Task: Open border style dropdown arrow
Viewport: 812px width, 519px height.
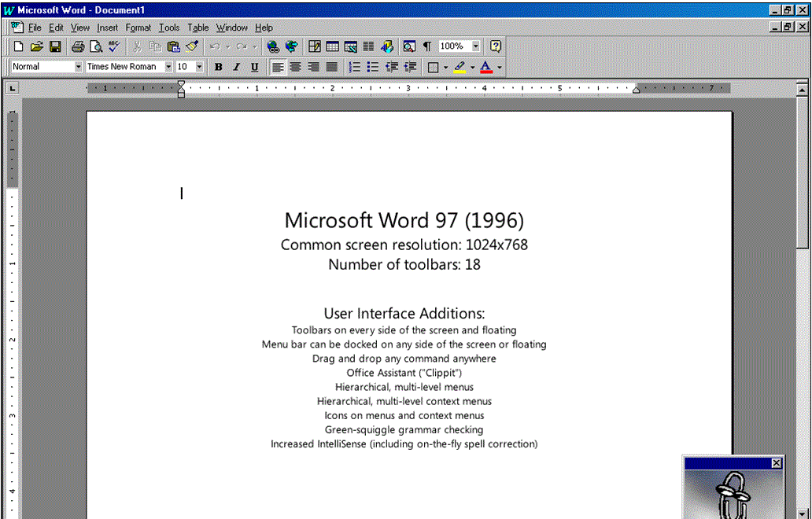Action: pyautogui.click(x=446, y=68)
